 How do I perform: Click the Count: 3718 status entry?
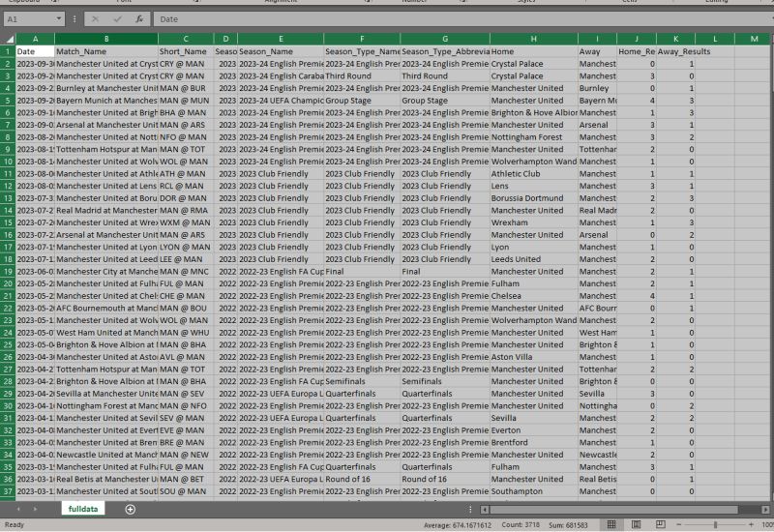(521, 525)
